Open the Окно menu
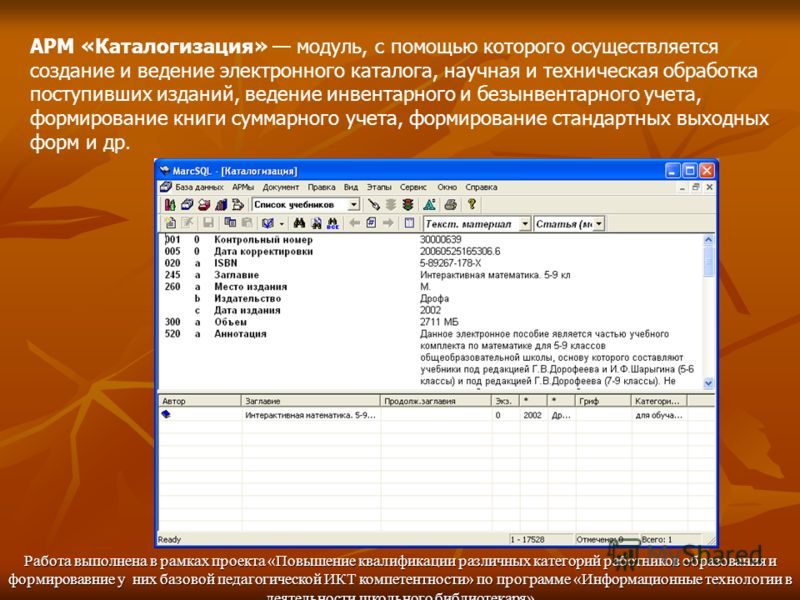Viewport: 800px width, 600px height. (447, 187)
